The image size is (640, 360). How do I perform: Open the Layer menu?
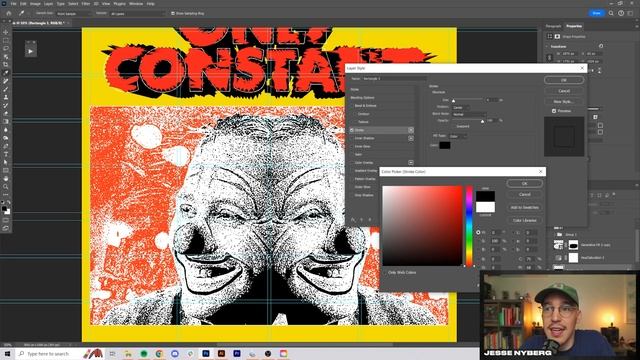(x=48, y=4)
